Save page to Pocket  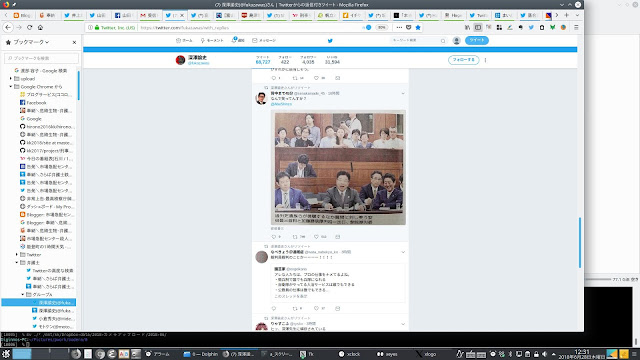click(x=409, y=27)
